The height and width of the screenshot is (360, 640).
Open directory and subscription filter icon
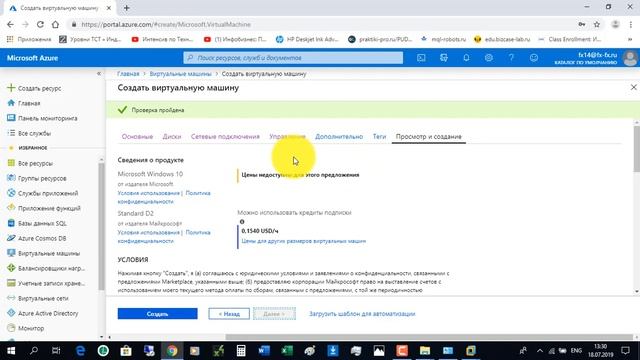444,58
